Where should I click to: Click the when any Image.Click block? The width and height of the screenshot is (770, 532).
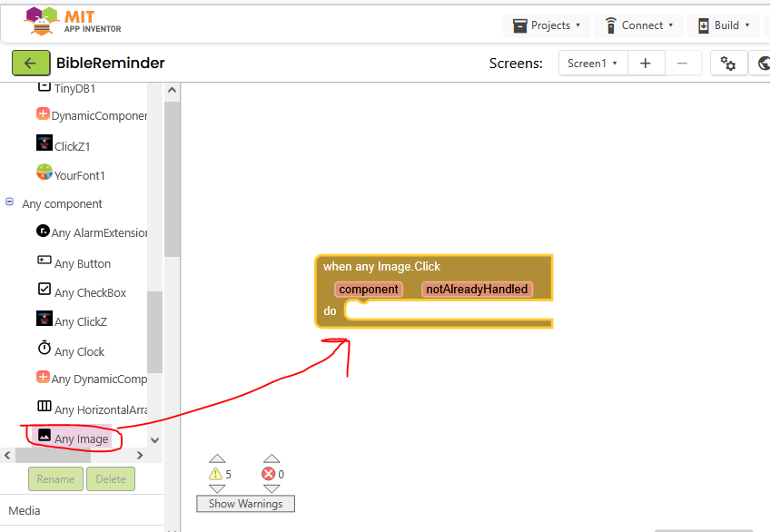click(381, 266)
